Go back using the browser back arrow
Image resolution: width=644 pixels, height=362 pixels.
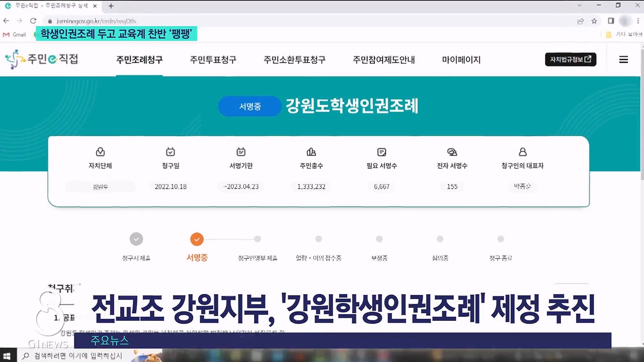pos(6,21)
